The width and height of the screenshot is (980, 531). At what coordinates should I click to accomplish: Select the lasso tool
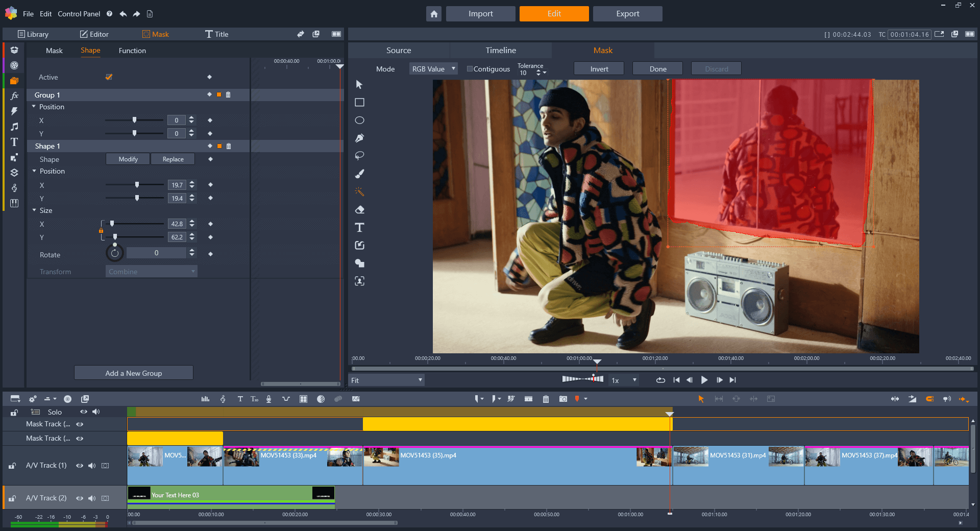click(x=359, y=156)
